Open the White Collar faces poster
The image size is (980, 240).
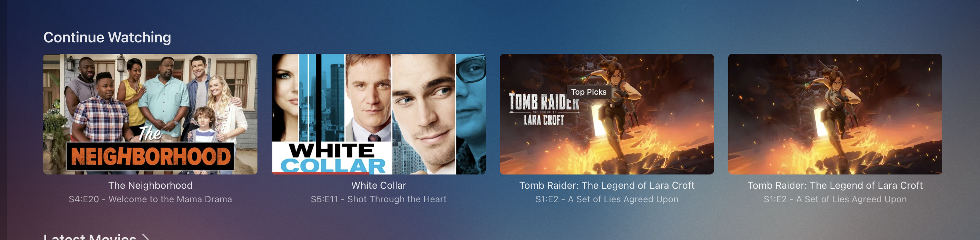pos(379,114)
